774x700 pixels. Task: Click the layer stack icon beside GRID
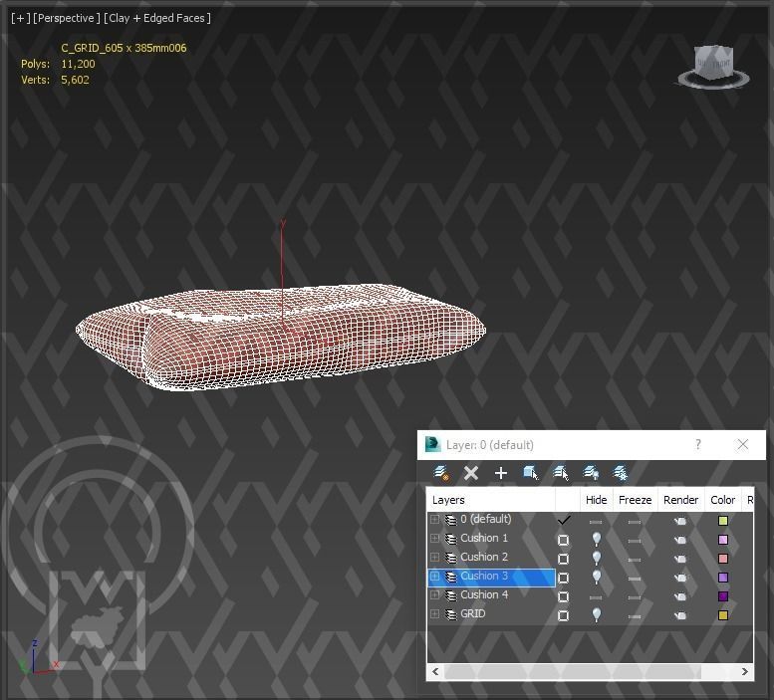pyautogui.click(x=450, y=614)
